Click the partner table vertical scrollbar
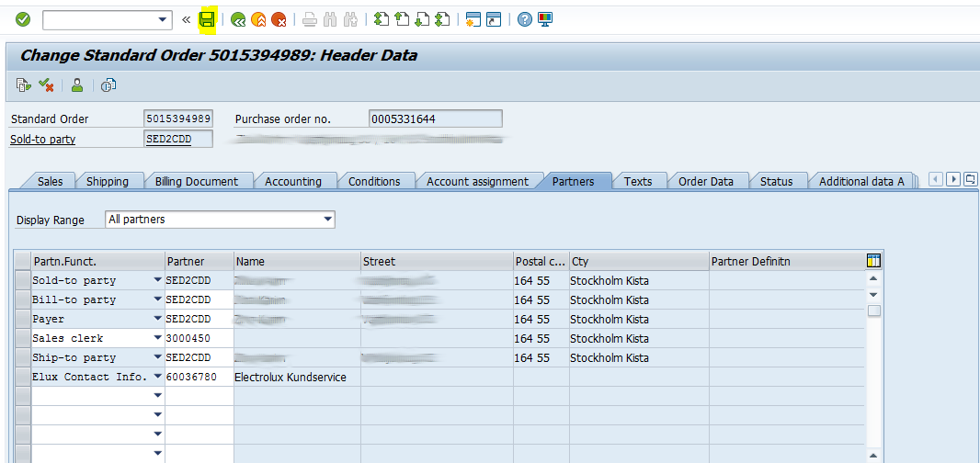 [x=873, y=367]
